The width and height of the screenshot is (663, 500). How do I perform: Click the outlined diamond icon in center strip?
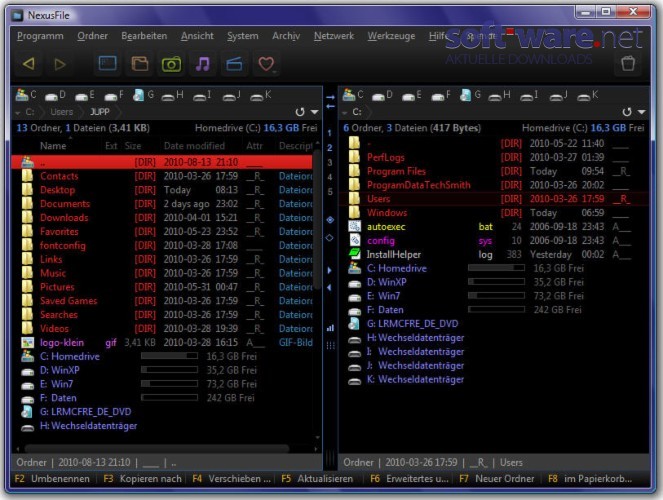point(330,238)
